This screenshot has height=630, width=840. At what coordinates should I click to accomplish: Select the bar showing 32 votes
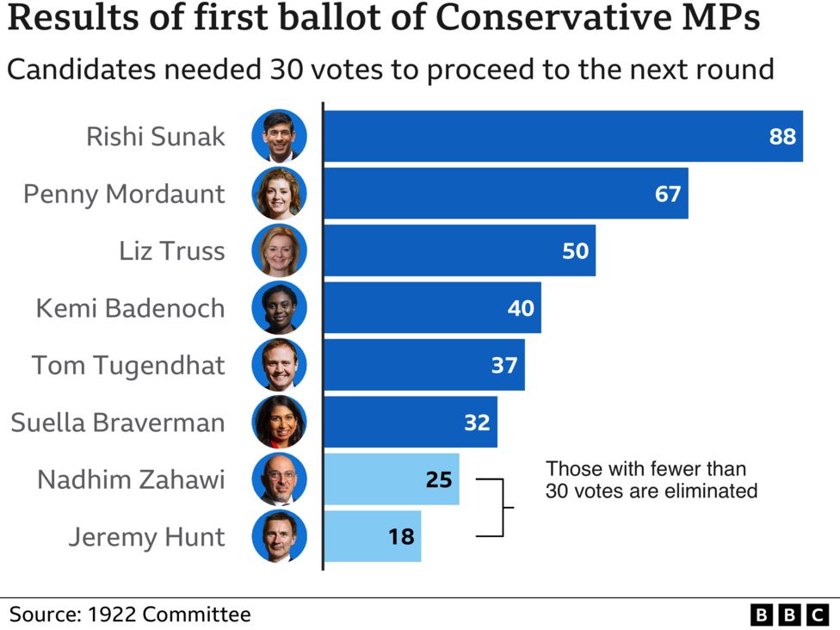[x=411, y=422]
